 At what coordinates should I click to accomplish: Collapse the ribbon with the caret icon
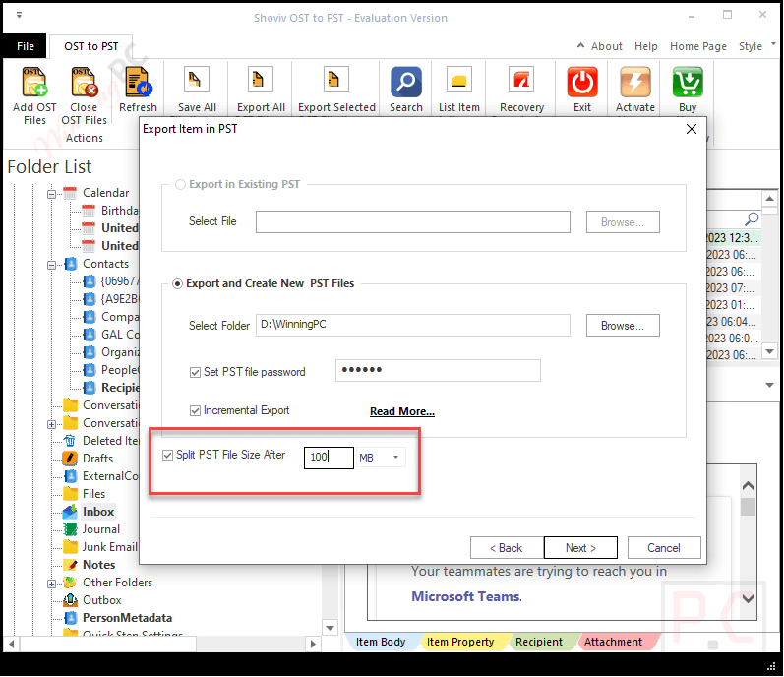(580, 45)
